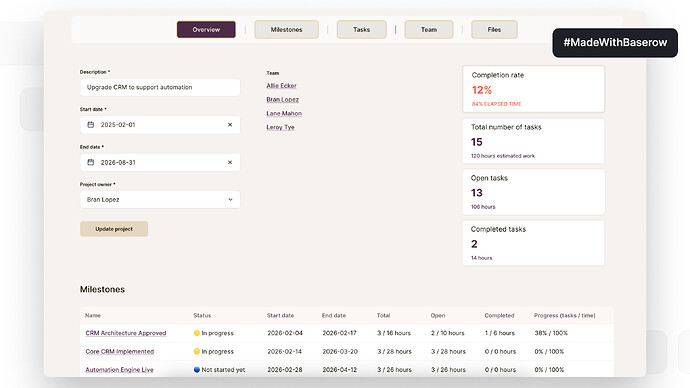Click the In progress status of Core CRM Implemented
The height and width of the screenshot is (388, 690).
click(214, 351)
